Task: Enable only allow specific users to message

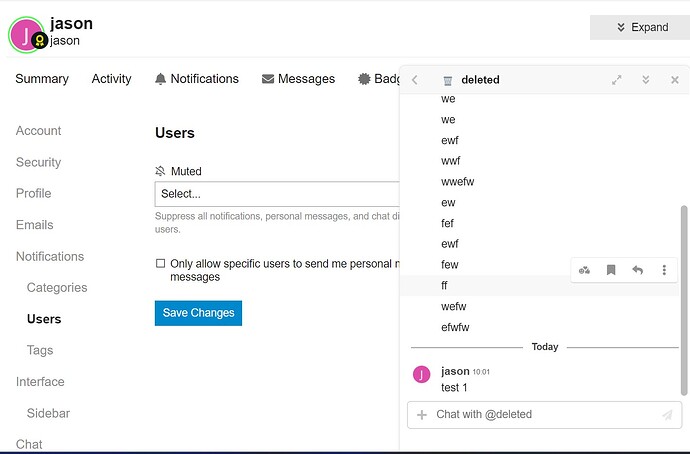Action: (x=161, y=264)
